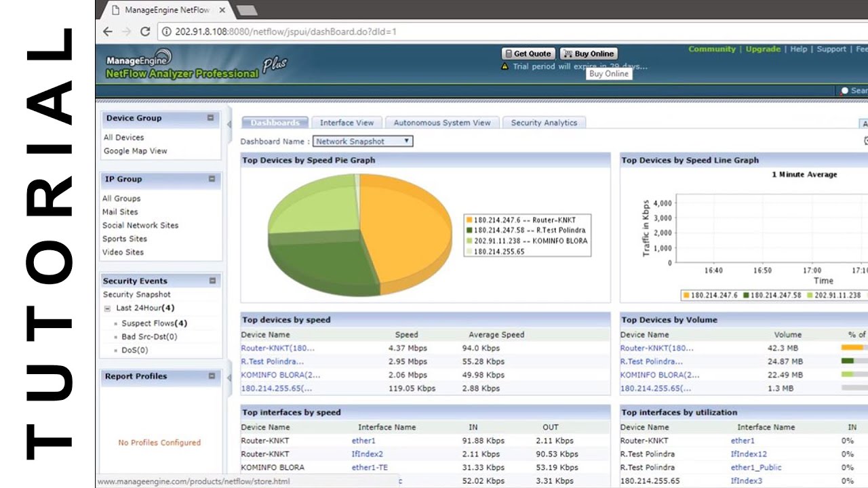Viewport: 868px width, 488px height.
Task: Click the trial warning triangle icon
Action: coord(505,66)
